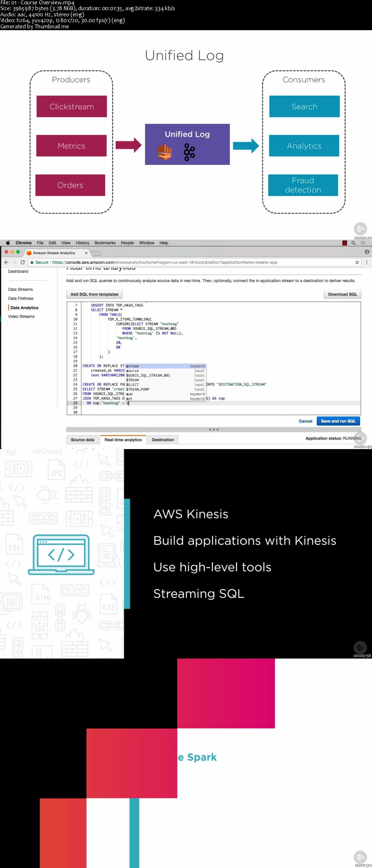
Task: Click the Spotlight search icon in menu bar
Action: [x=353, y=243]
